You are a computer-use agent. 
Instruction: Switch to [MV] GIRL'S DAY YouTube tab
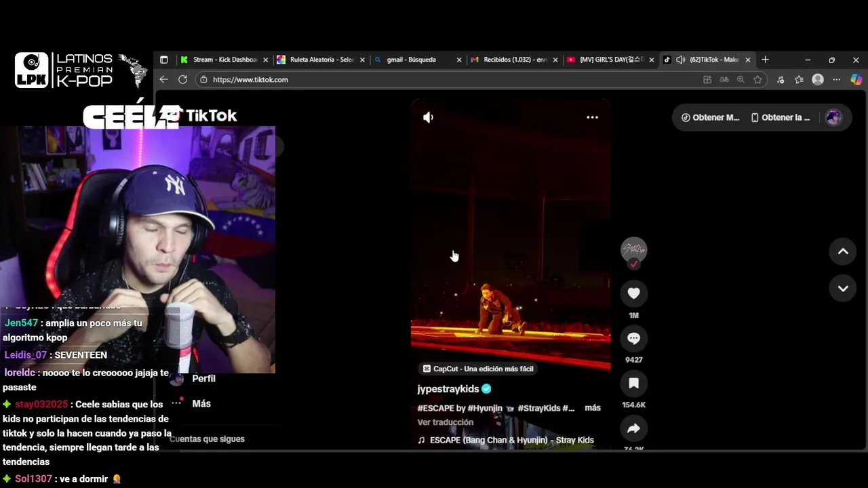pyautogui.click(x=610, y=60)
